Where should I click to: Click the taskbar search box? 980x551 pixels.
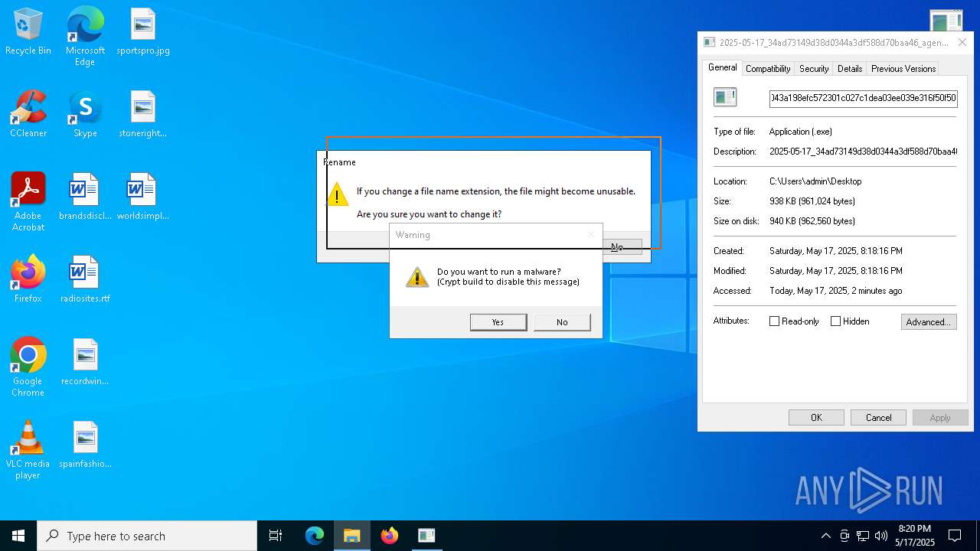[147, 536]
